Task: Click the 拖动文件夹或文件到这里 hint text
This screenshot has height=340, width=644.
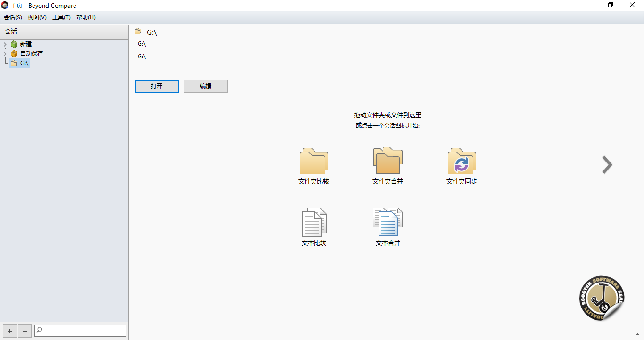Action: point(388,115)
